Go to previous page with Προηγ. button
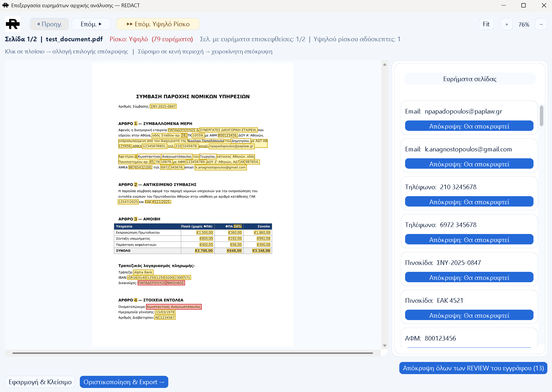This screenshot has width=552, height=392. pos(49,24)
